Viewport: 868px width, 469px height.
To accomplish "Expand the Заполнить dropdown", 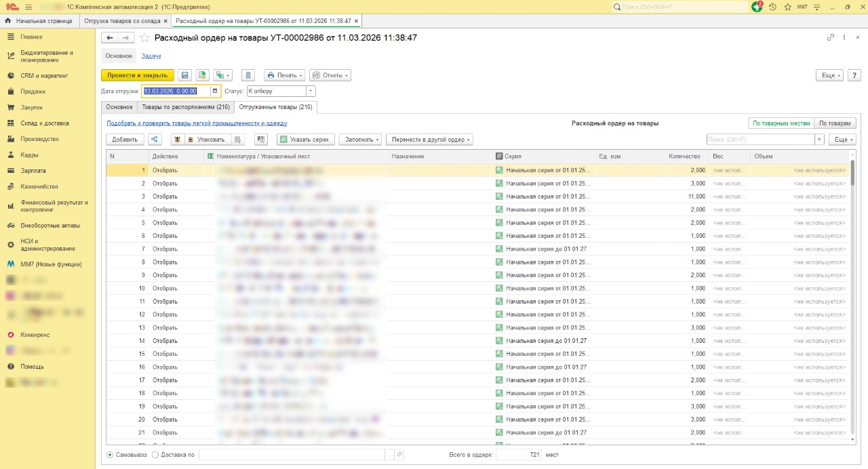I will pyautogui.click(x=360, y=140).
